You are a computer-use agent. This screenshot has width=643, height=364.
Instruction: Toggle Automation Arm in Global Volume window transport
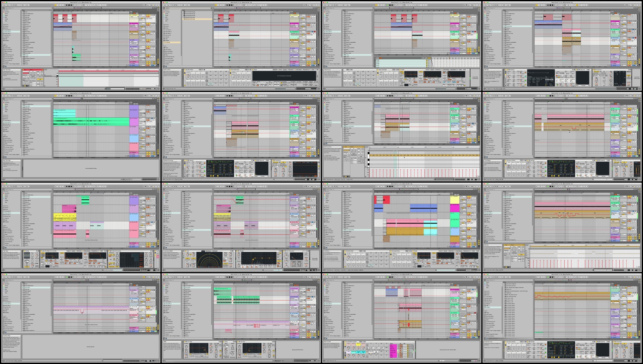pyautogui.click(x=397, y=5)
